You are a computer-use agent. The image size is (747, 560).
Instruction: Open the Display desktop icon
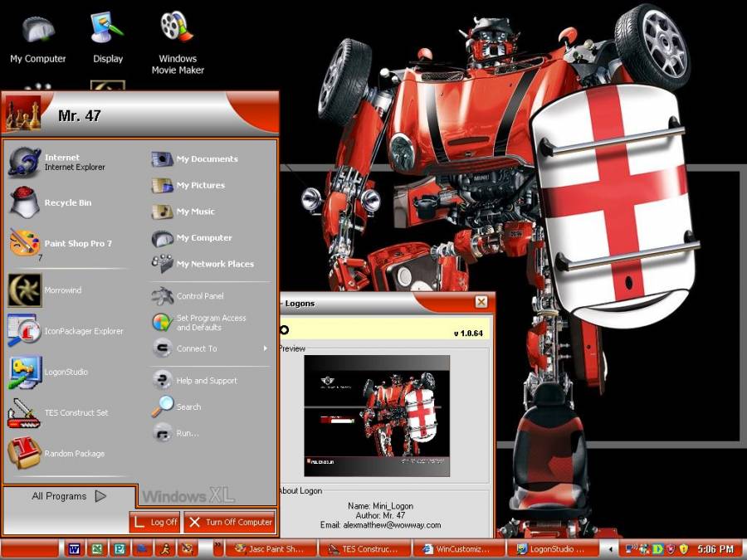[x=108, y=38]
